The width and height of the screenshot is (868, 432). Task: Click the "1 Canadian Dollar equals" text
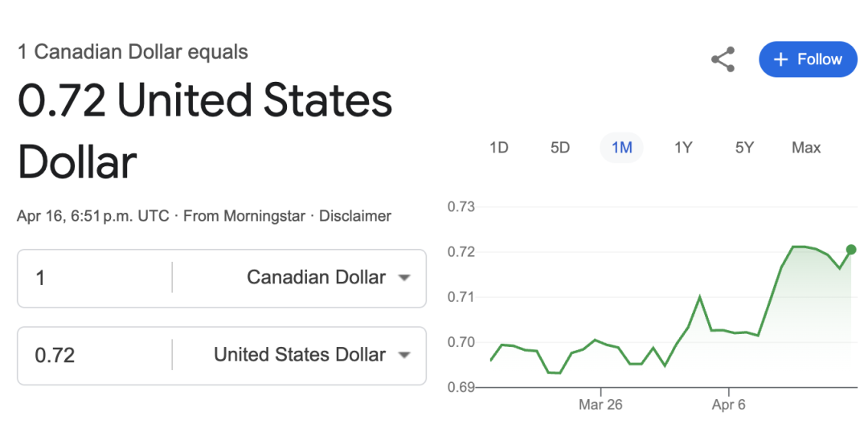(x=133, y=52)
